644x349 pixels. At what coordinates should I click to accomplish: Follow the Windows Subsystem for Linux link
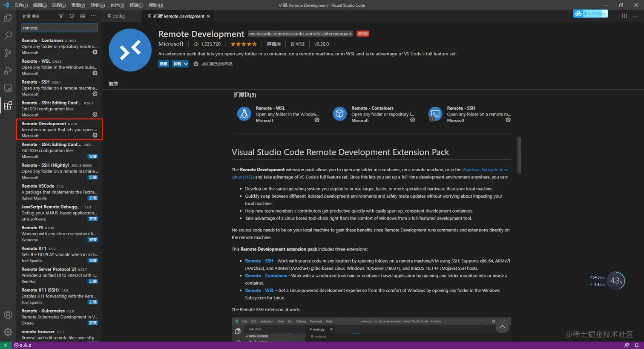486,170
